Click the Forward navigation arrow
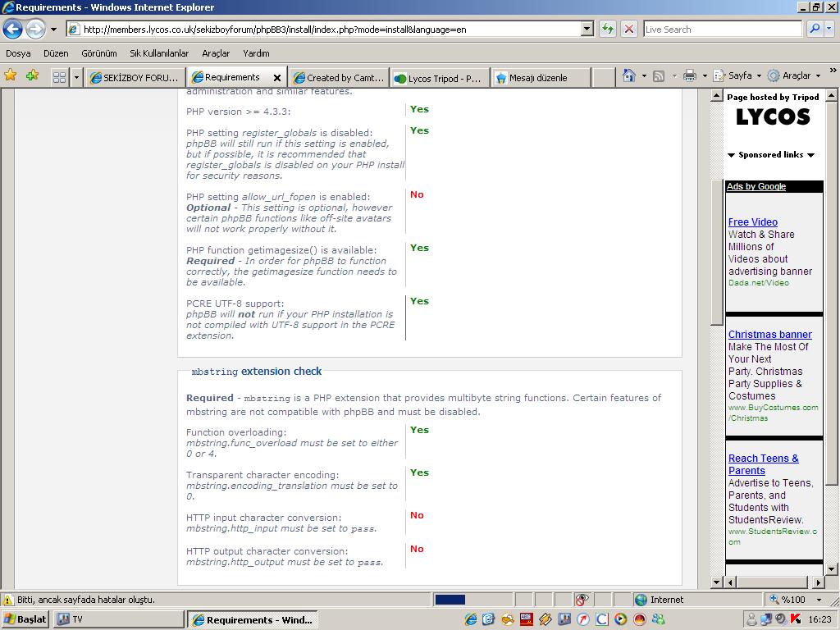The width and height of the screenshot is (840, 630). (35, 29)
